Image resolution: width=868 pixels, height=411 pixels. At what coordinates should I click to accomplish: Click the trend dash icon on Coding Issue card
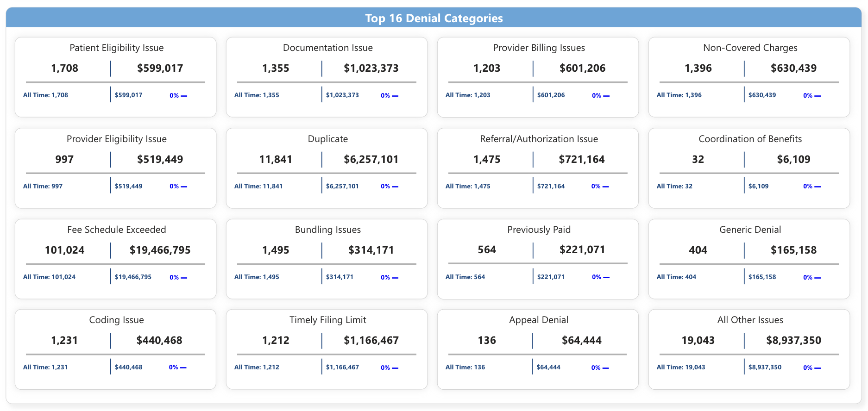coord(183,367)
